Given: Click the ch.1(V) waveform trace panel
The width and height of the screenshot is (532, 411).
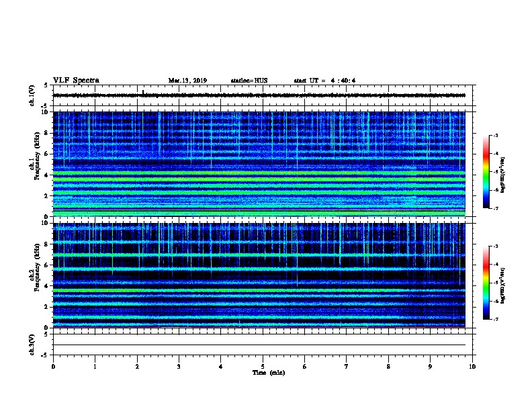Looking at the screenshot, I should [263, 95].
